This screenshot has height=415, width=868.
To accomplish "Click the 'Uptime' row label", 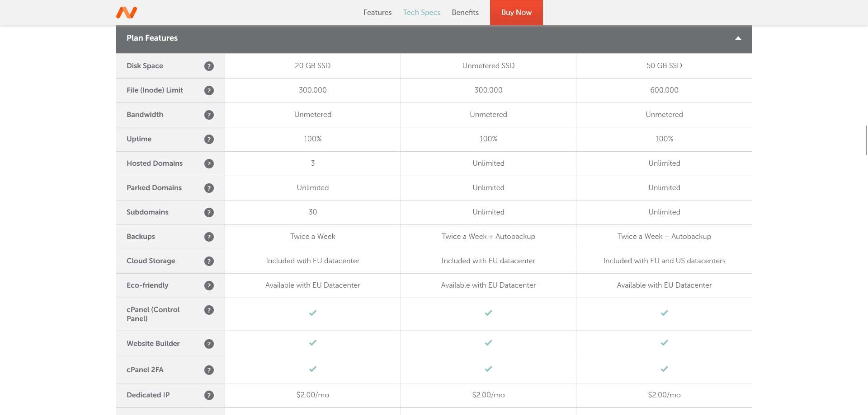I will (139, 139).
